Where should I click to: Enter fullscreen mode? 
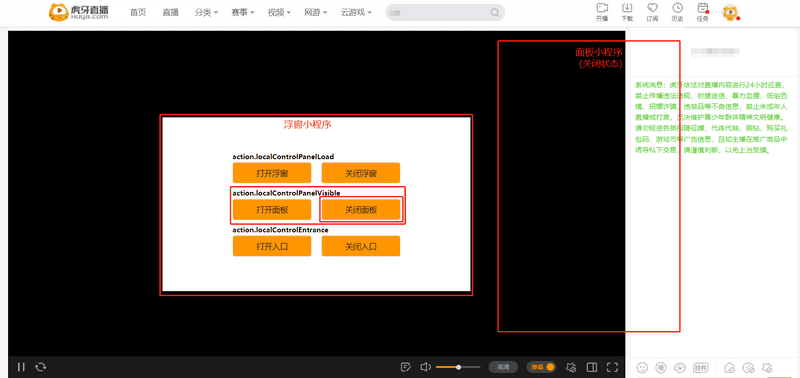click(x=612, y=367)
